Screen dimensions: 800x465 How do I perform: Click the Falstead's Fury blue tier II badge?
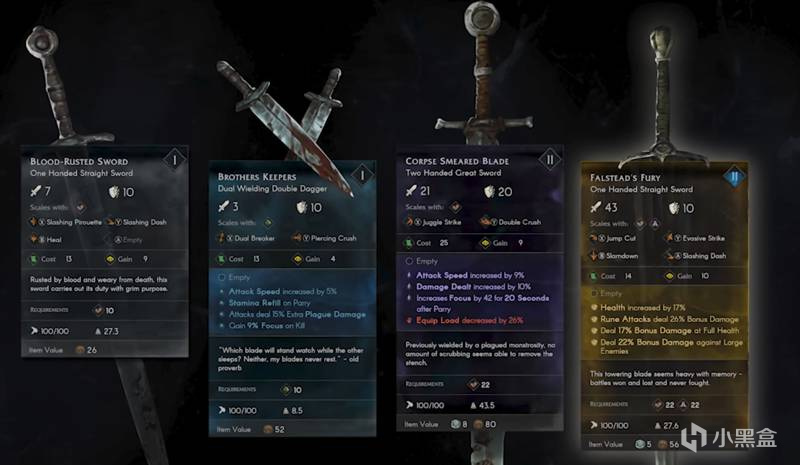(734, 177)
